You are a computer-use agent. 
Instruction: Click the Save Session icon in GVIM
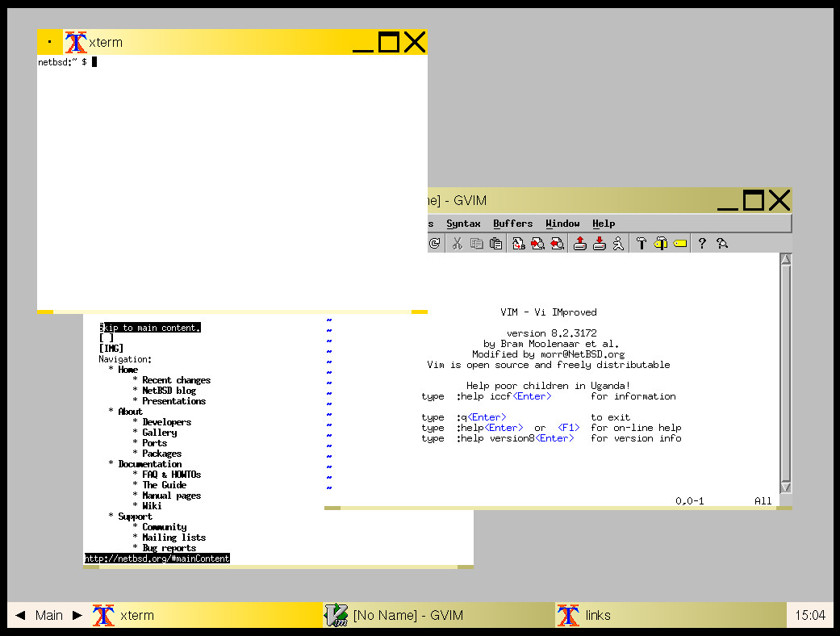(x=600, y=244)
